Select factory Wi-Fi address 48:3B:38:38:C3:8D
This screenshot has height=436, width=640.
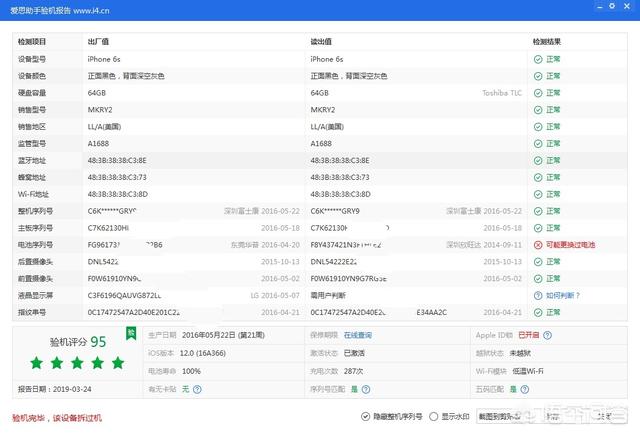click(118, 194)
